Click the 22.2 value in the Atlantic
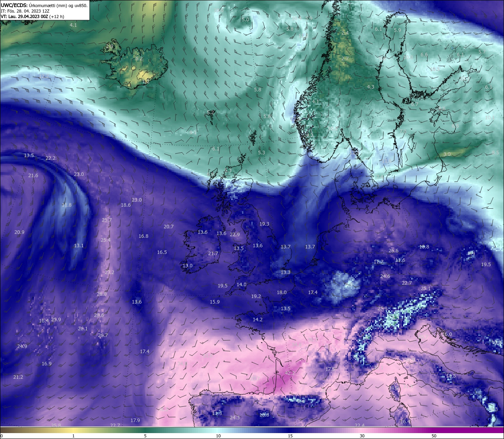 point(50,158)
